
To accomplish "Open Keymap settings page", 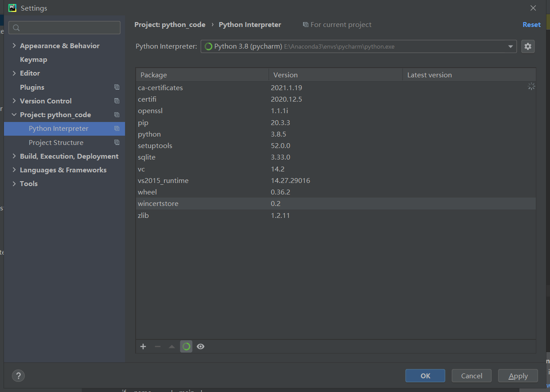I will 34,59.
